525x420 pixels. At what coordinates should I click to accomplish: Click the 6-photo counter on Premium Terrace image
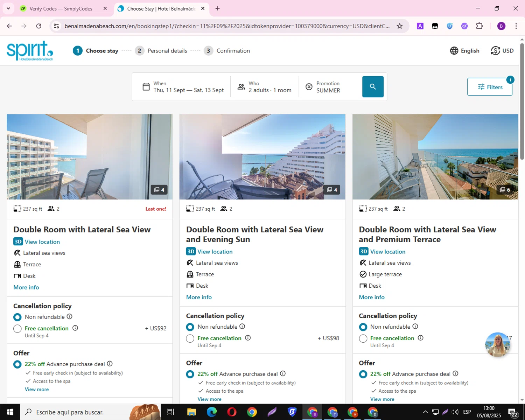(x=505, y=190)
